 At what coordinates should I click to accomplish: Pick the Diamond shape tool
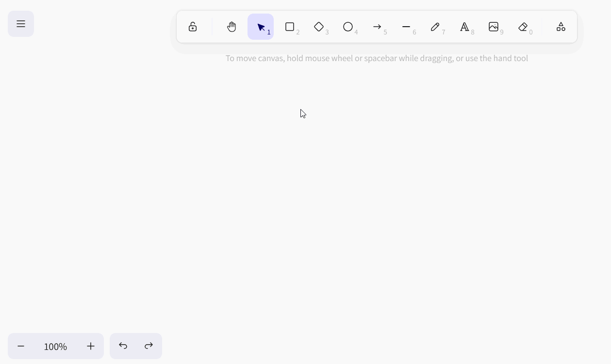tap(319, 27)
